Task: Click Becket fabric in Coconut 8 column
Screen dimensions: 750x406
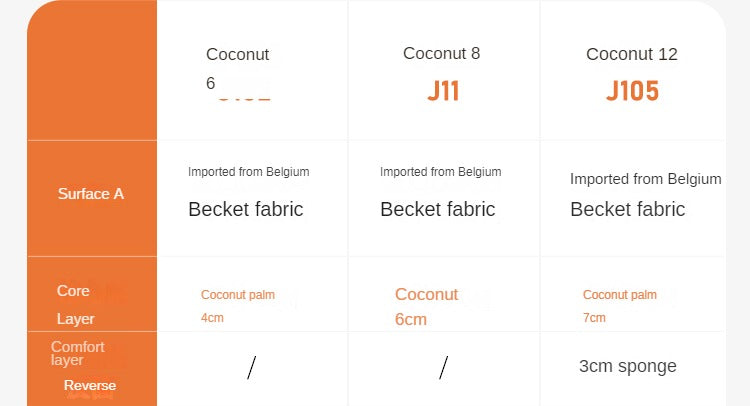Action: pyautogui.click(x=437, y=209)
